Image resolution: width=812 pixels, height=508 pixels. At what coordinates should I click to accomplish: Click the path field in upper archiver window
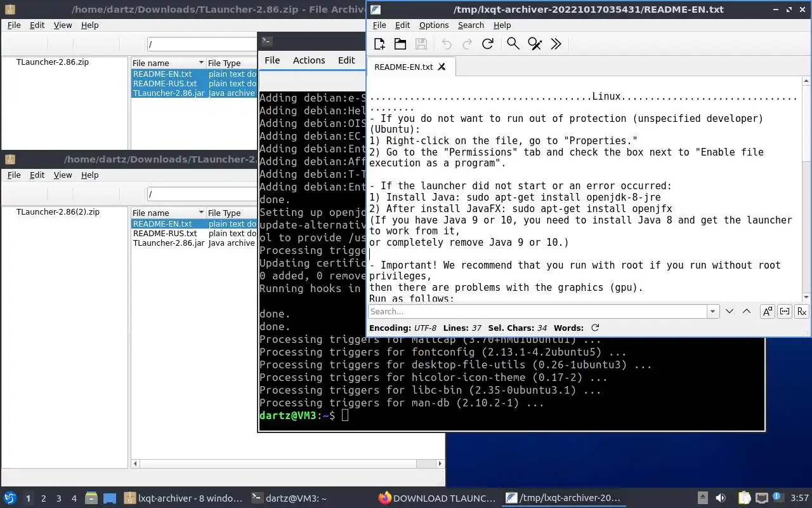(x=202, y=44)
